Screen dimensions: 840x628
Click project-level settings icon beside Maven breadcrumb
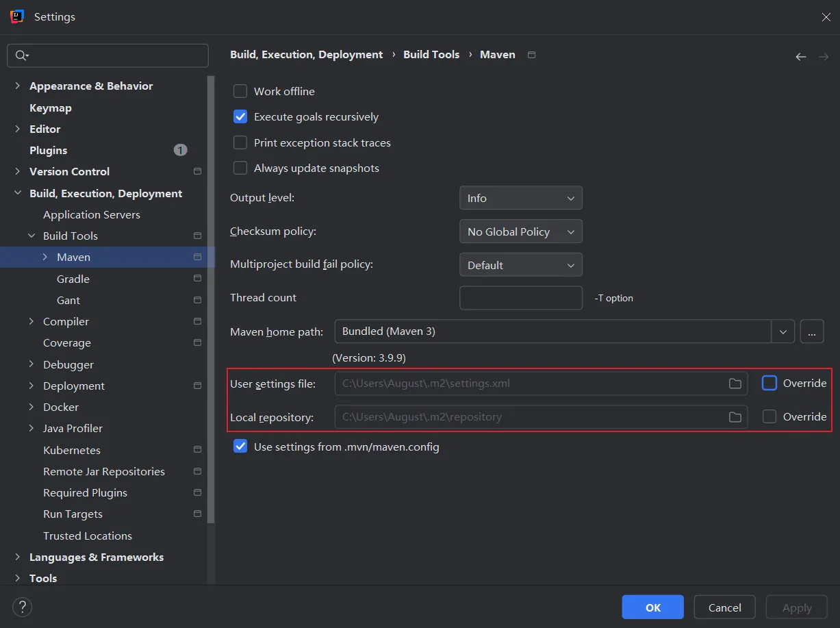(x=532, y=55)
